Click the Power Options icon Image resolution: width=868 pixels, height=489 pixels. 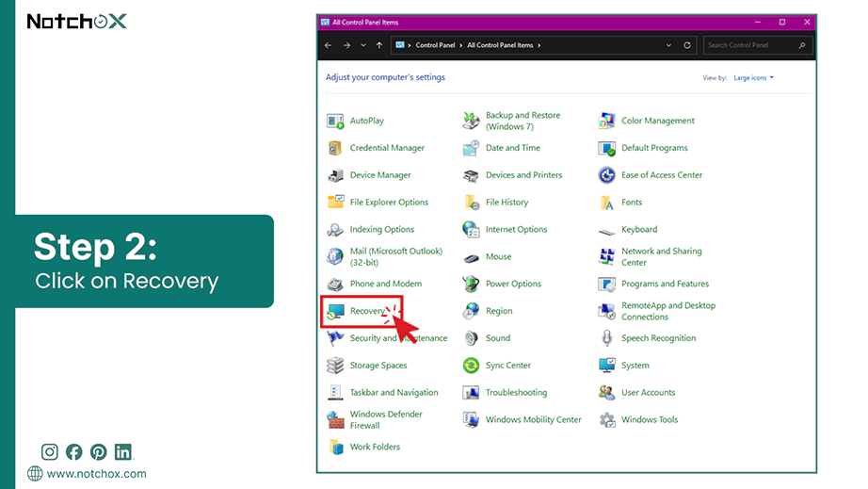471,285
